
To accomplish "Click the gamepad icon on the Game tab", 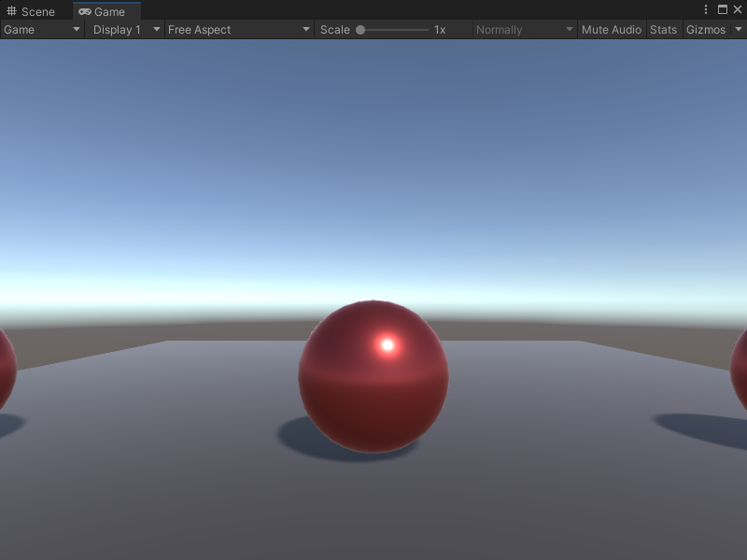I will (85, 12).
